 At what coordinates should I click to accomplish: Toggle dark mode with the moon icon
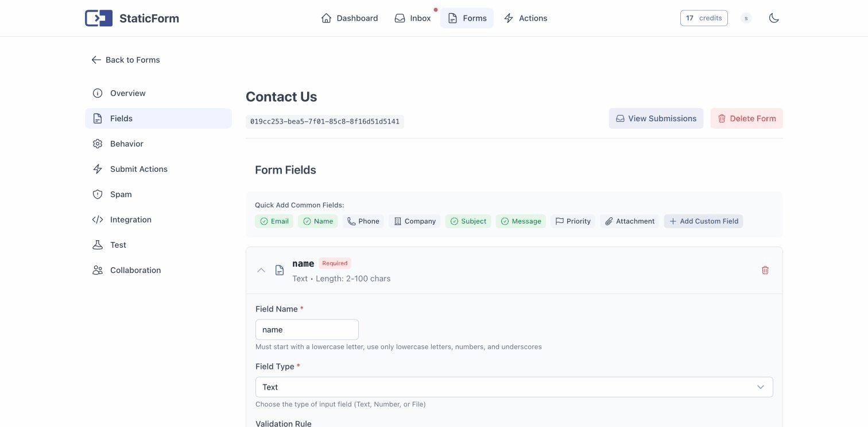point(774,18)
